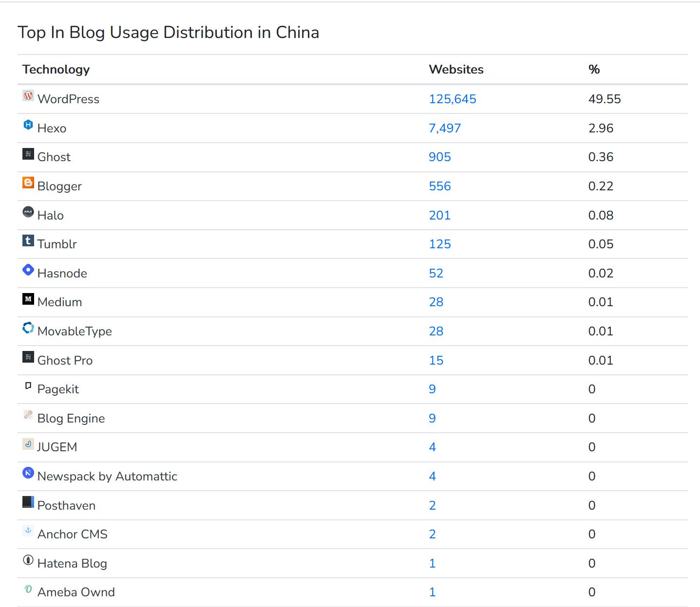Click the Ghost icon in Ghost row
Screen dimensions: 700x607
[x=28, y=154]
